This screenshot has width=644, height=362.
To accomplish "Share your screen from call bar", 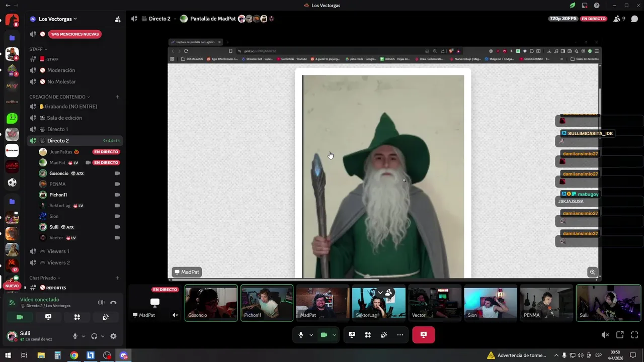I will (352, 335).
